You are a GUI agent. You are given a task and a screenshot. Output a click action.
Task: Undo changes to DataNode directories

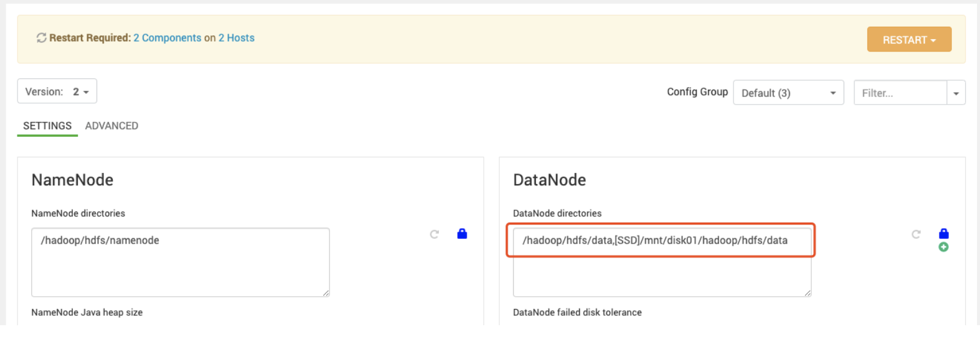(x=916, y=234)
